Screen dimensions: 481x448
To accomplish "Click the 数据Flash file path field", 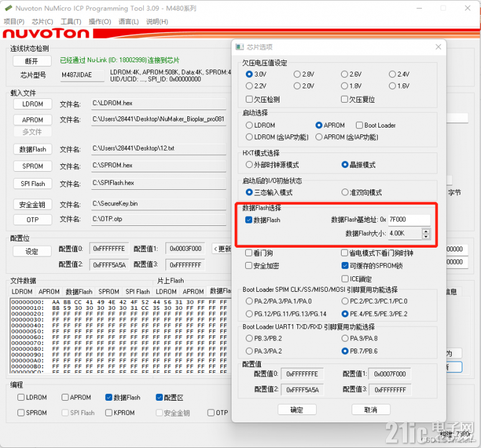I will [x=159, y=149].
